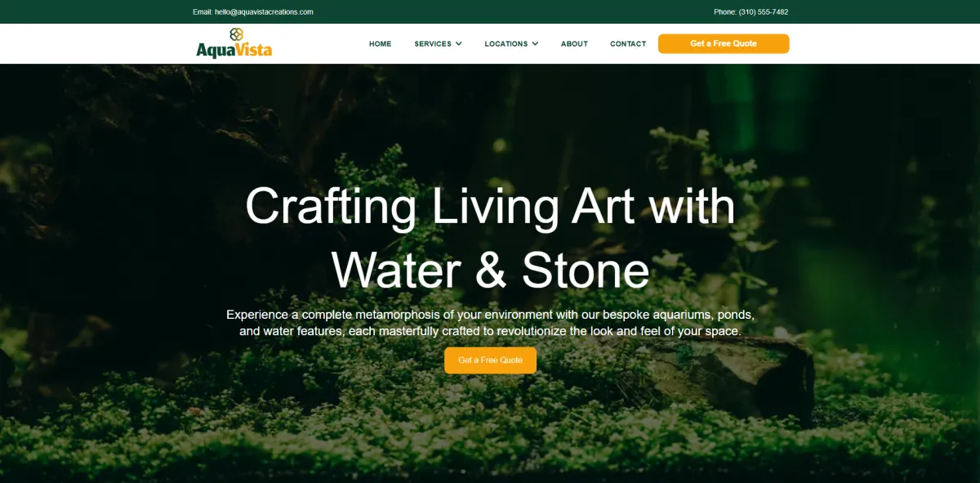
Task: Expand the chevron arrow beside SERVICES
Action: (x=459, y=44)
